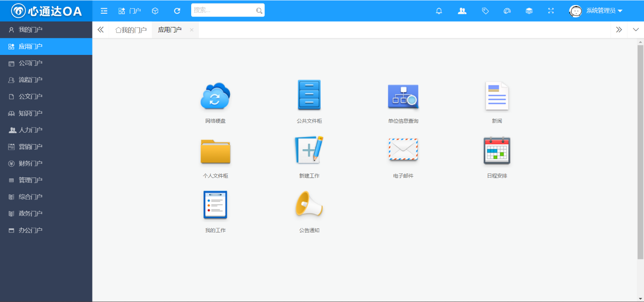Open the 新建工作 notepad icon
644x302 pixels.
point(309,150)
